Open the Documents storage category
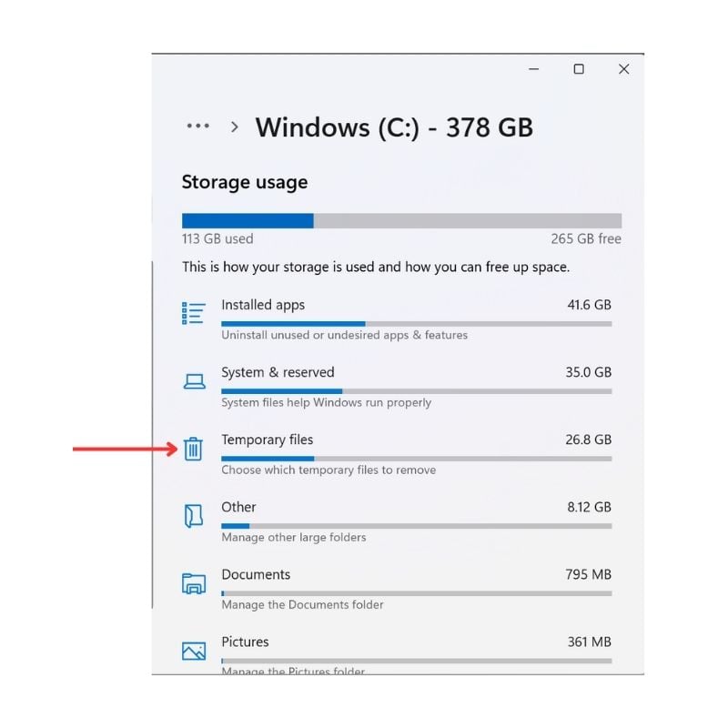Screen dimensions: 728x728 click(256, 574)
